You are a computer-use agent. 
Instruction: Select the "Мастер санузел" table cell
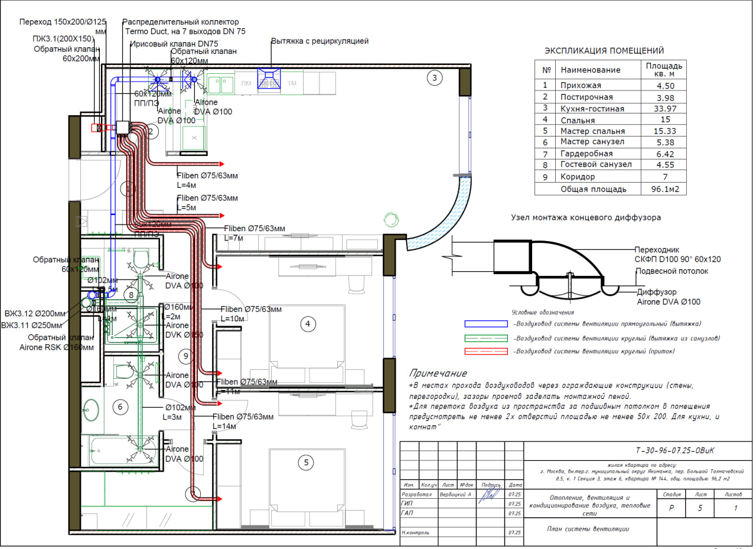592,142
